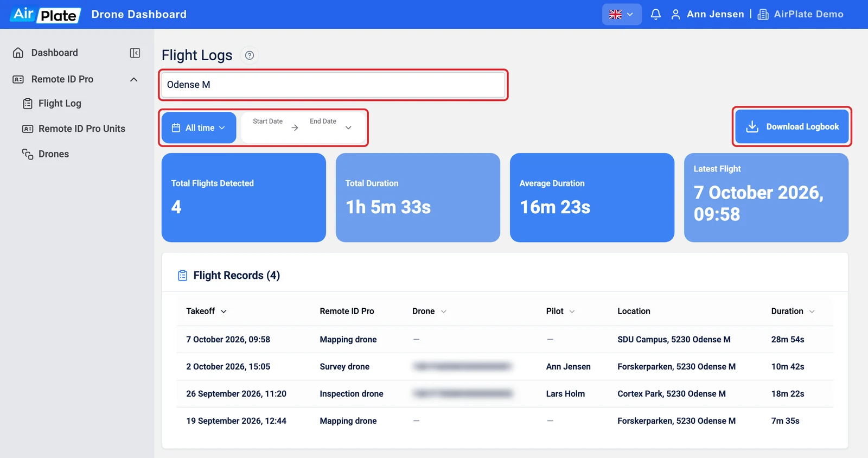Click the Ann Jensen account name
This screenshot has height=458, width=868.
click(716, 15)
